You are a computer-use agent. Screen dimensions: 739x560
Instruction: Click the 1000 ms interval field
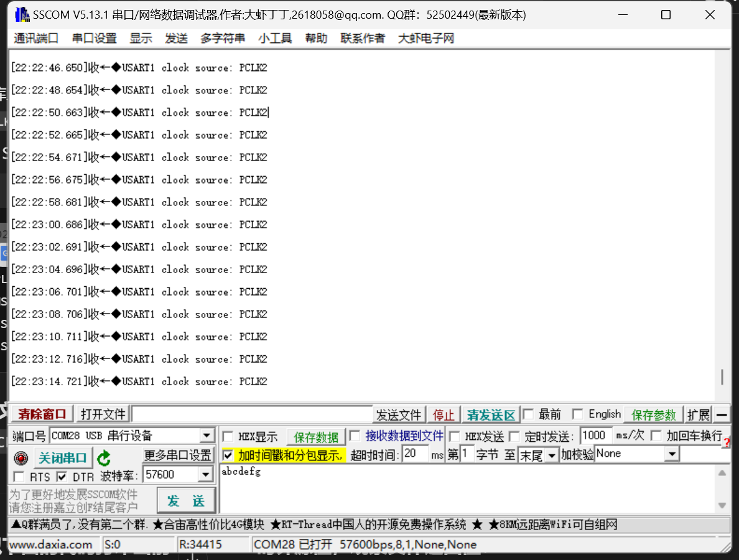pos(596,436)
